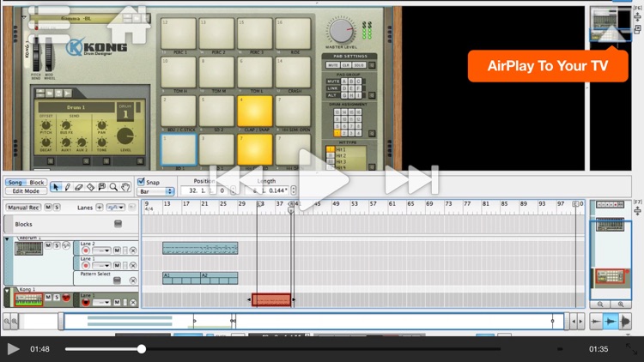The image size is (644, 362).
Task: Zoom in the sequencer navigator vertically
Action: pos(621,305)
